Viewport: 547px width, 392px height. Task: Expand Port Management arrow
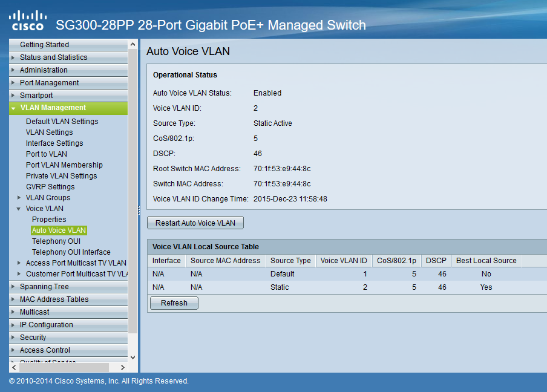click(13, 83)
